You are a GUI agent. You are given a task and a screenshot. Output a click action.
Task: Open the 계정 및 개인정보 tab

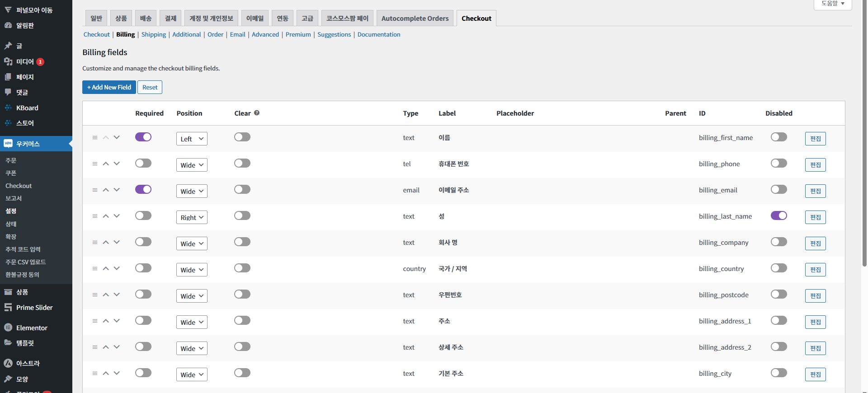[x=211, y=18]
